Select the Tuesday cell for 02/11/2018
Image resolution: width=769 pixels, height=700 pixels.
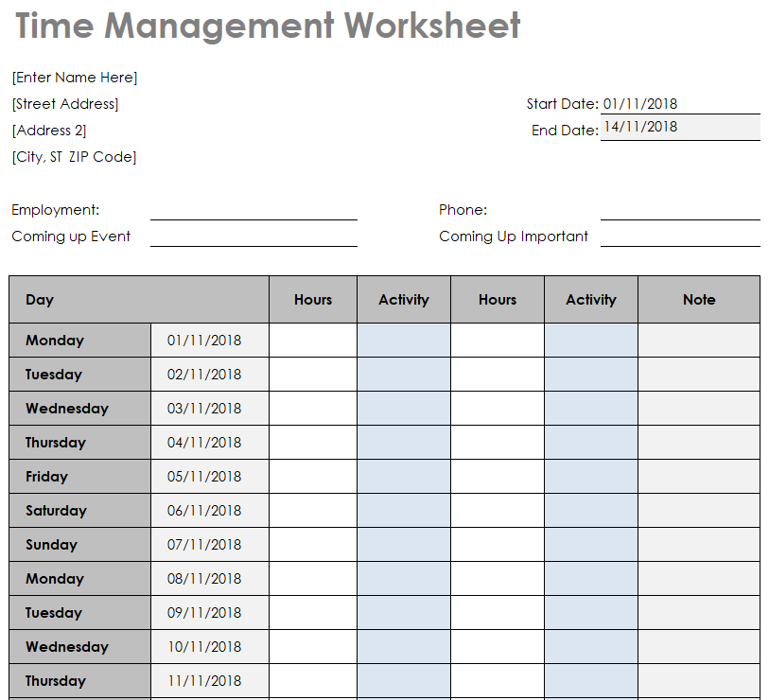pyautogui.click(x=80, y=375)
